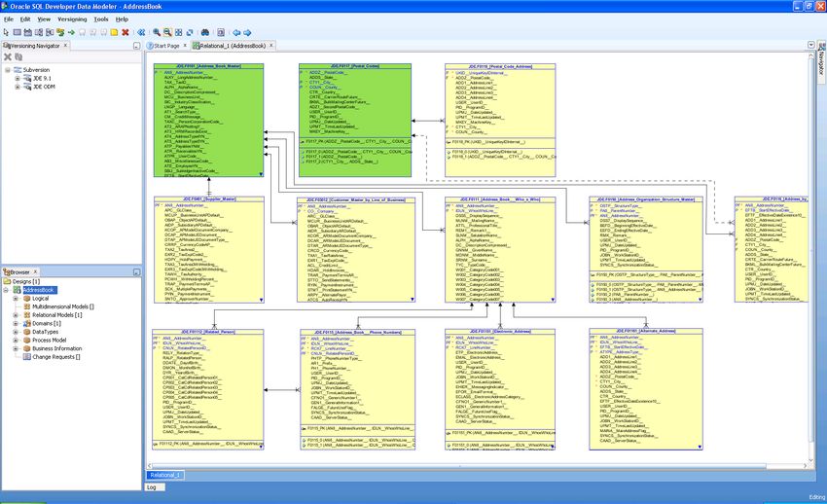Switch to the Start Page tab

[x=166, y=46]
